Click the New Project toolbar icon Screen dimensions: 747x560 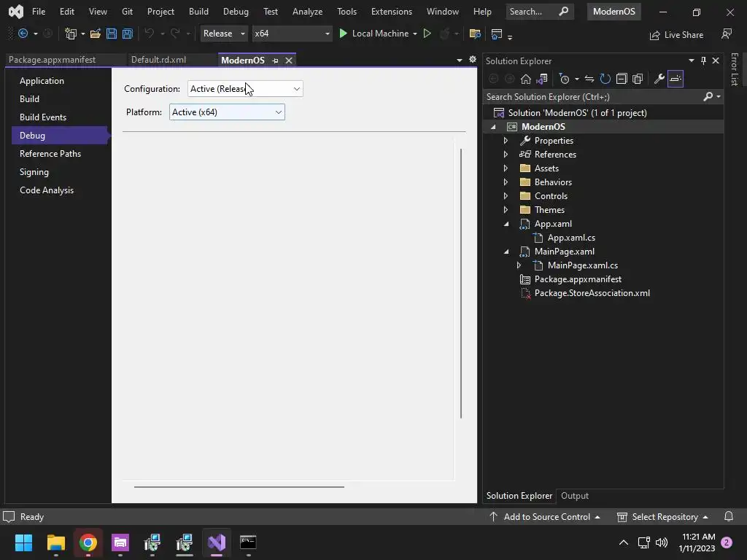click(71, 34)
